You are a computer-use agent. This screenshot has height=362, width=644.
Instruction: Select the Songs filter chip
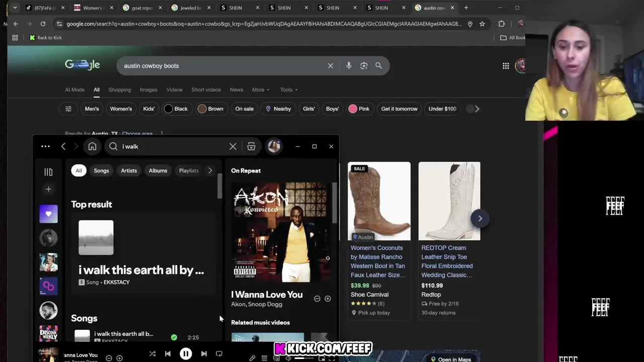(101, 170)
